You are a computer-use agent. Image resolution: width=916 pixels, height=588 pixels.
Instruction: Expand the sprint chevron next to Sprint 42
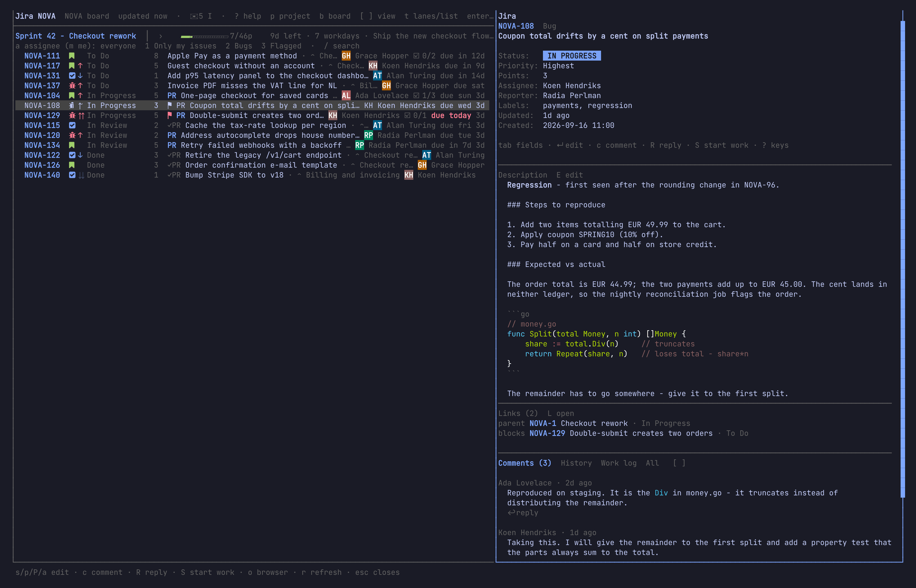tap(161, 36)
